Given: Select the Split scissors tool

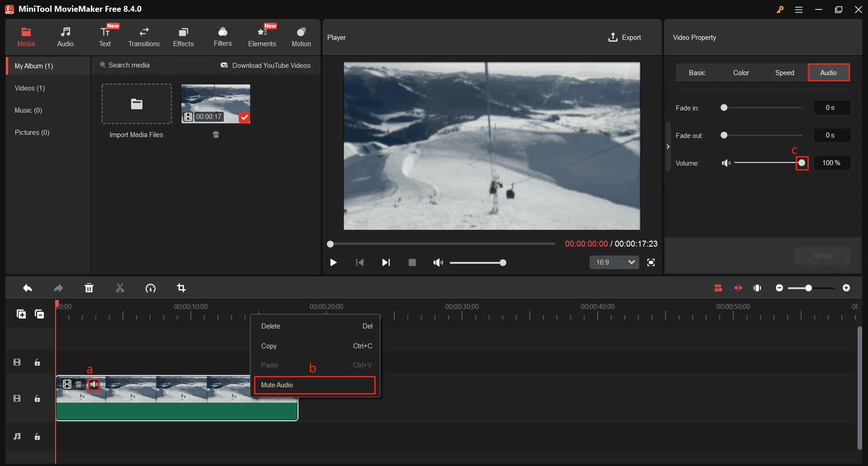Looking at the screenshot, I should pyautogui.click(x=120, y=288).
